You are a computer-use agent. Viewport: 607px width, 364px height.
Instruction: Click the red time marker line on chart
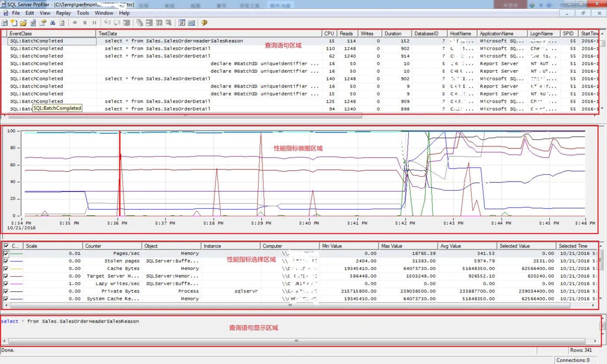tap(119, 173)
